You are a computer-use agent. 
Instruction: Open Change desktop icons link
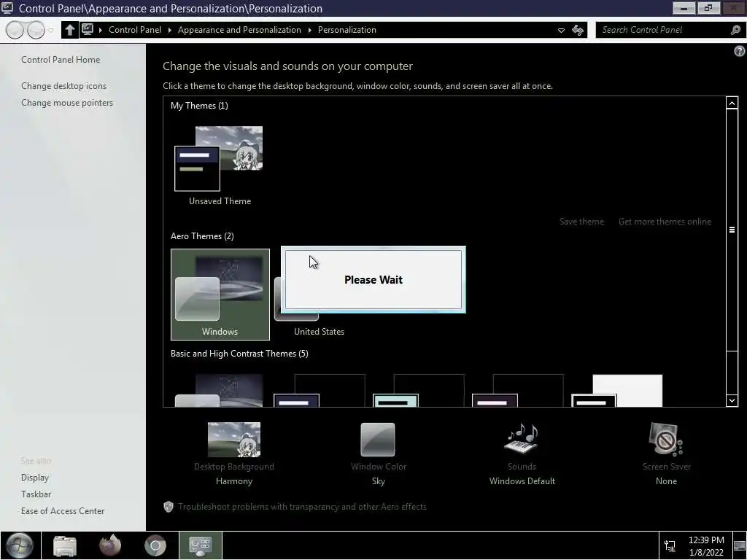coord(64,86)
